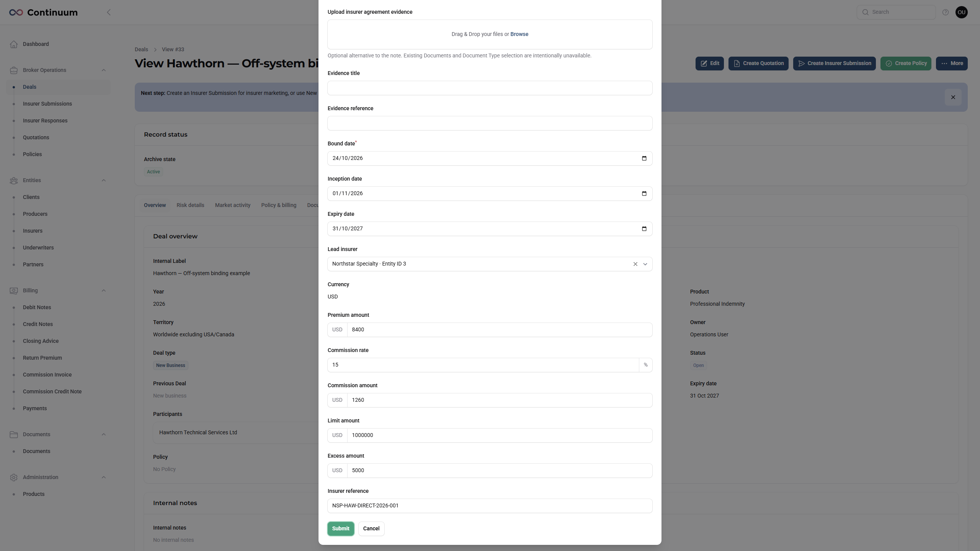Collapse the Entities section chevron

[104, 181]
